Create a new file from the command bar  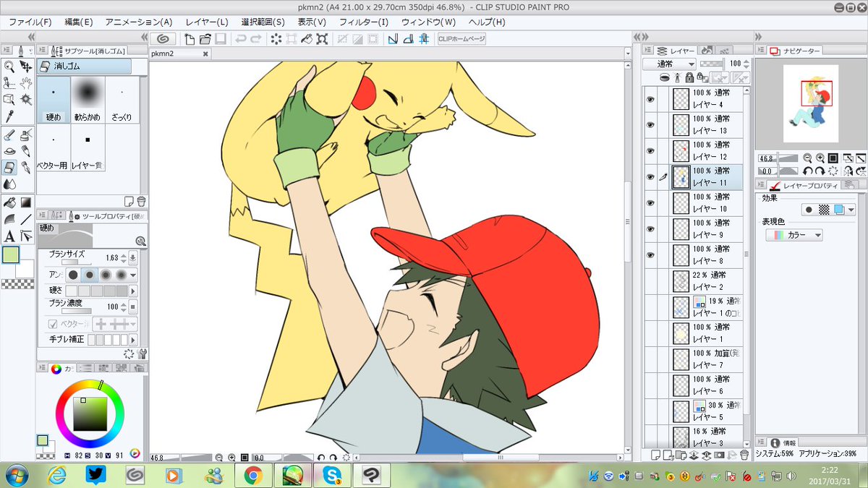[x=190, y=39]
